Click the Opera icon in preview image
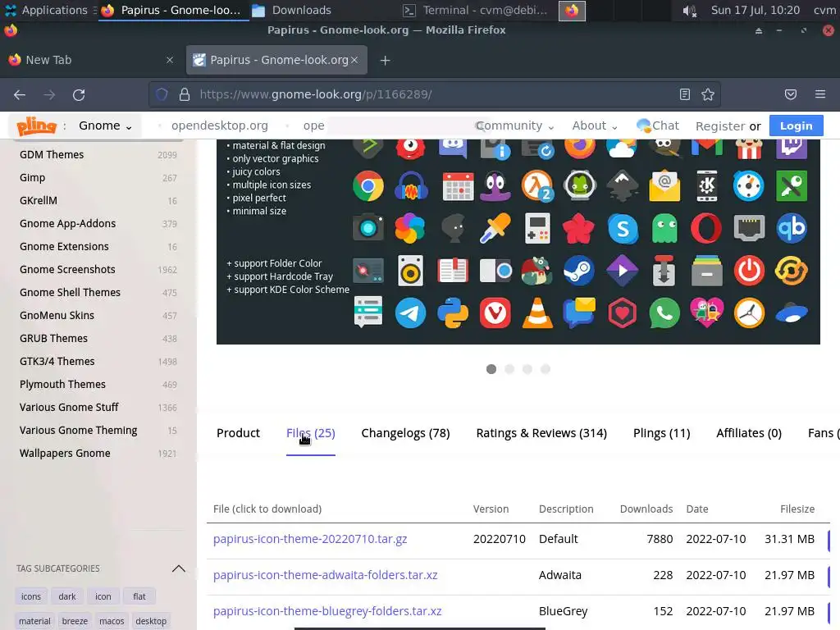 coord(706,228)
